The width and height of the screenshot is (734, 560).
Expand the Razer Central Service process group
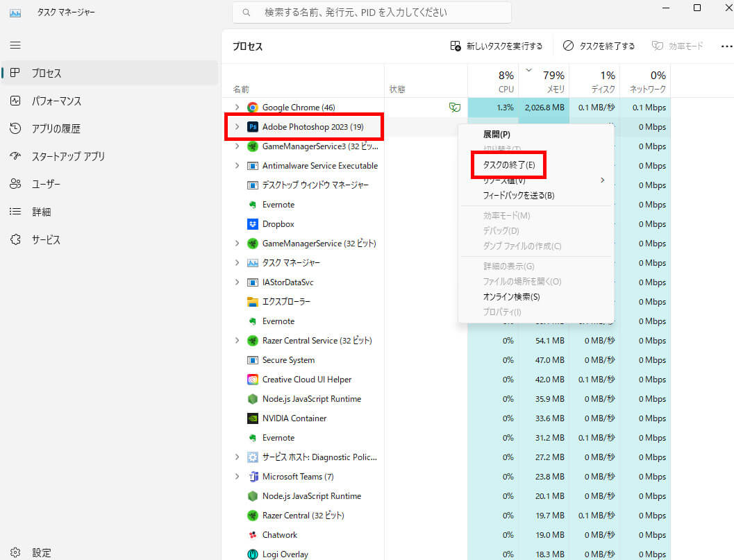click(237, 341)
